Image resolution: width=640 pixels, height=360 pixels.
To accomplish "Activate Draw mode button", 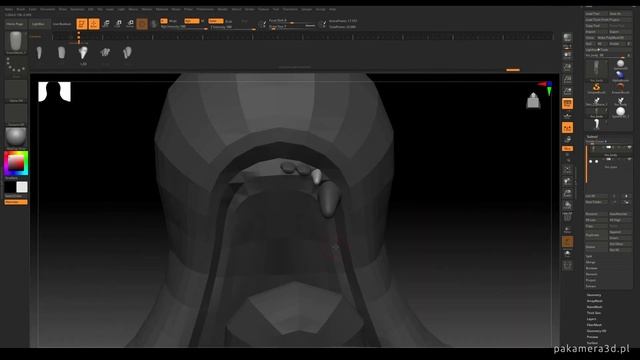I will [94, 24].
